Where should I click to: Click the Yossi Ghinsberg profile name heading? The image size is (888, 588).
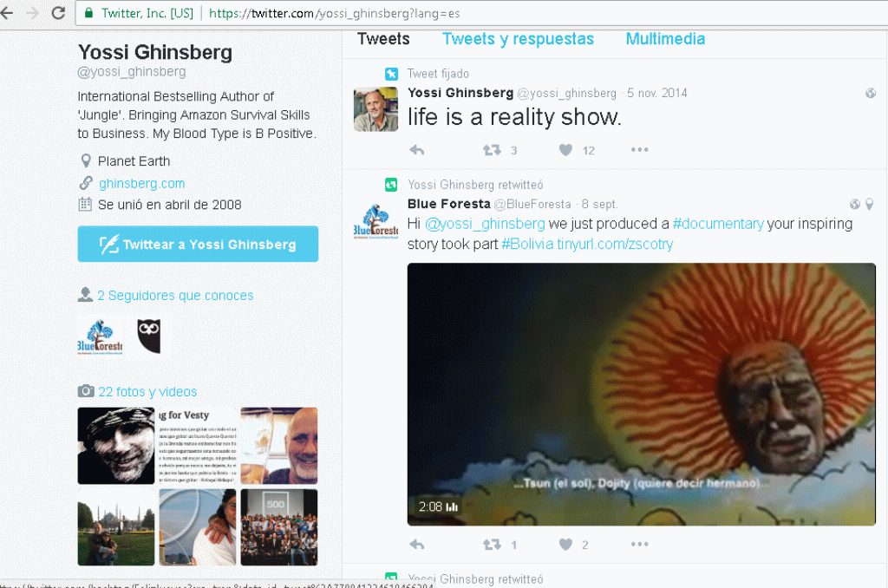pyautogui.click(x=155, y=52)
